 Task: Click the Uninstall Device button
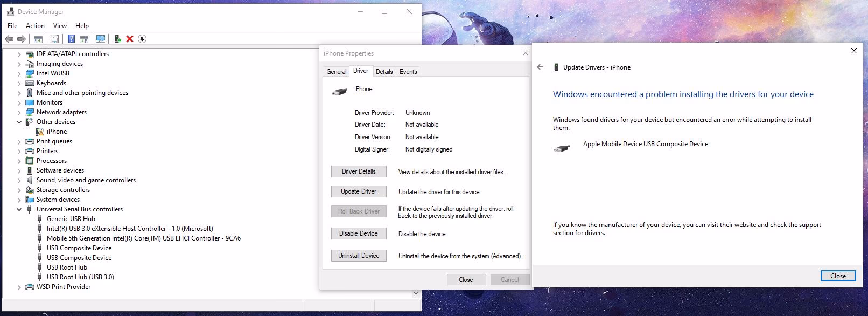359,256
